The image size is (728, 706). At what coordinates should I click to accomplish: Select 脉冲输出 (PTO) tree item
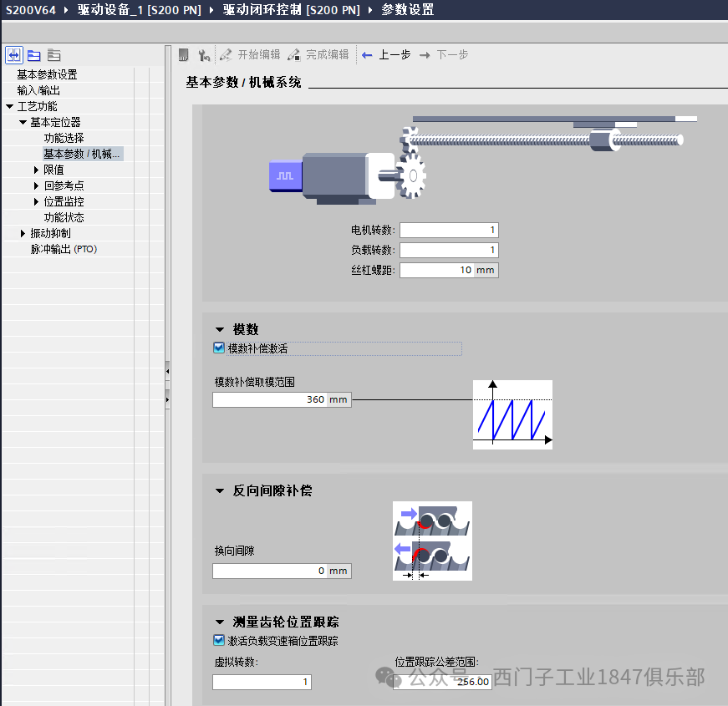tap(64, 249)
